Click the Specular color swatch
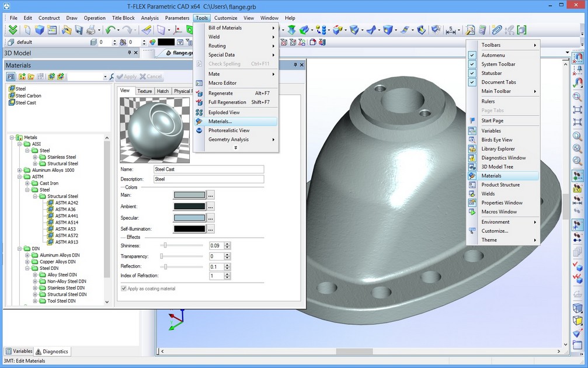Screen dimensions: 588x368 coord(190,218)
